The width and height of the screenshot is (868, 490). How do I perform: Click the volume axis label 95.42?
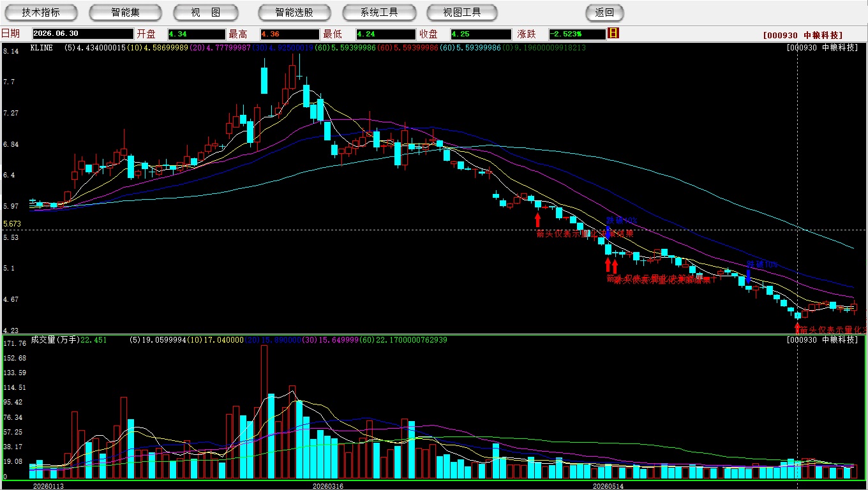[x=13, y=403]
